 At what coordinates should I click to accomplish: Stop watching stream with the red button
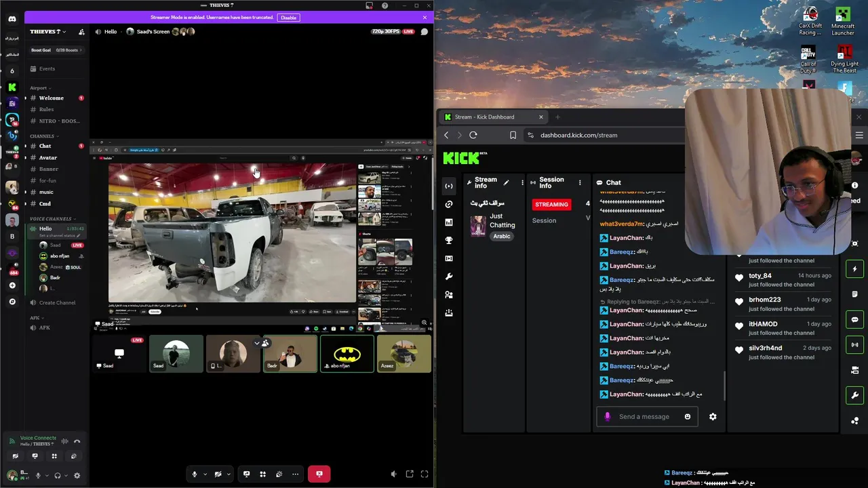tap(319, 474)
